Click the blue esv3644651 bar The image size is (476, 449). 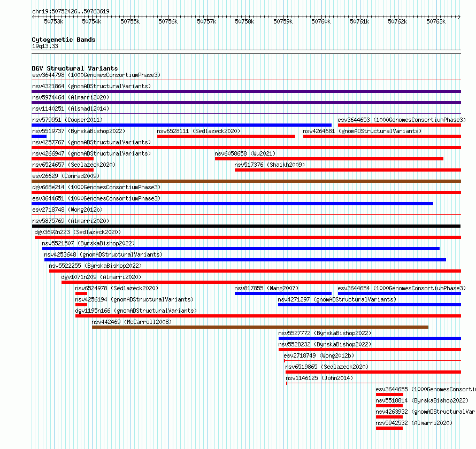[x=232, y=204]
